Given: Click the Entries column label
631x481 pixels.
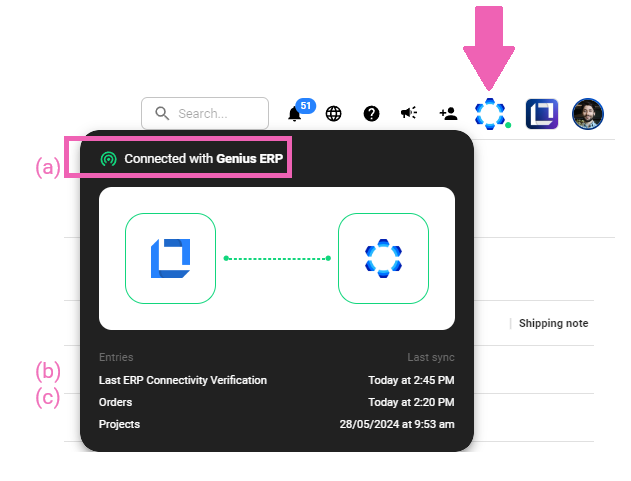Looking at the screenshot, I should point(116,357).
